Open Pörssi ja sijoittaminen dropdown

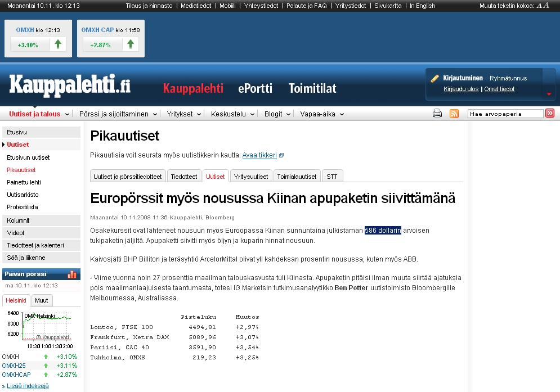[118, 114]
